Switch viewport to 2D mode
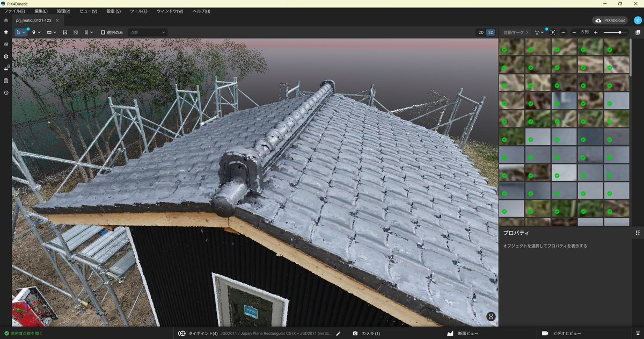The image size is (644, 339). pyautogui.click(x=481, y=32)
